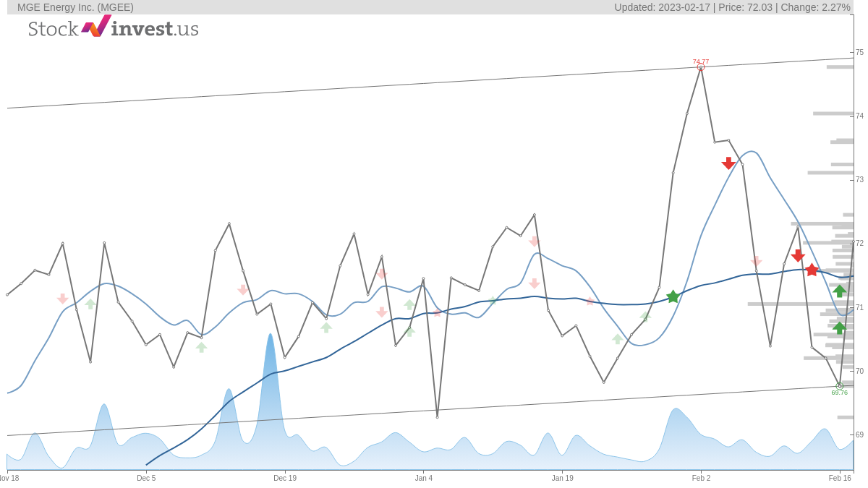Click the faded green star between Jan 4 and Jan 19
The height and width of the screenshot is (488, 868).
493,300
